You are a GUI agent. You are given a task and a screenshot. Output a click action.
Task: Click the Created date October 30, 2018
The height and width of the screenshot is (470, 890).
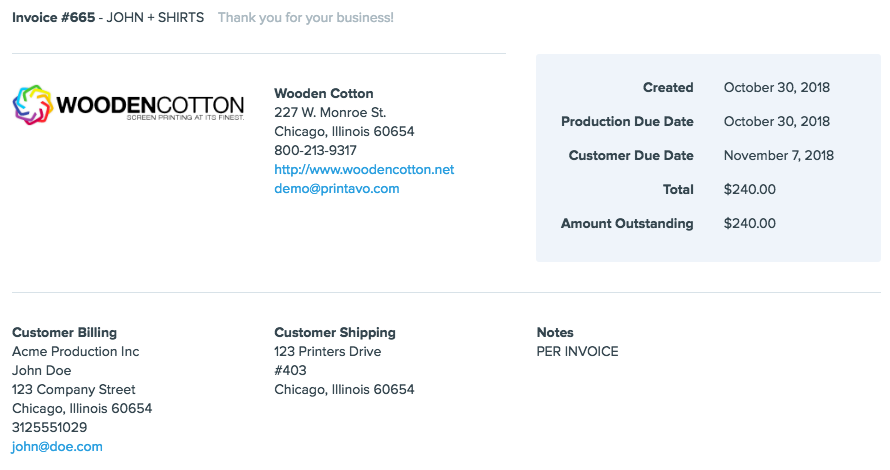776,87
